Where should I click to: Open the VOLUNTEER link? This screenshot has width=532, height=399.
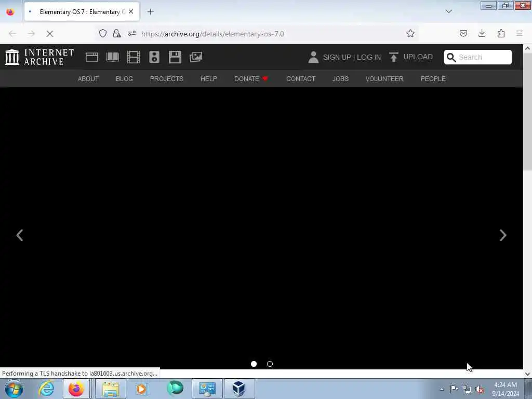click(384, 79)
